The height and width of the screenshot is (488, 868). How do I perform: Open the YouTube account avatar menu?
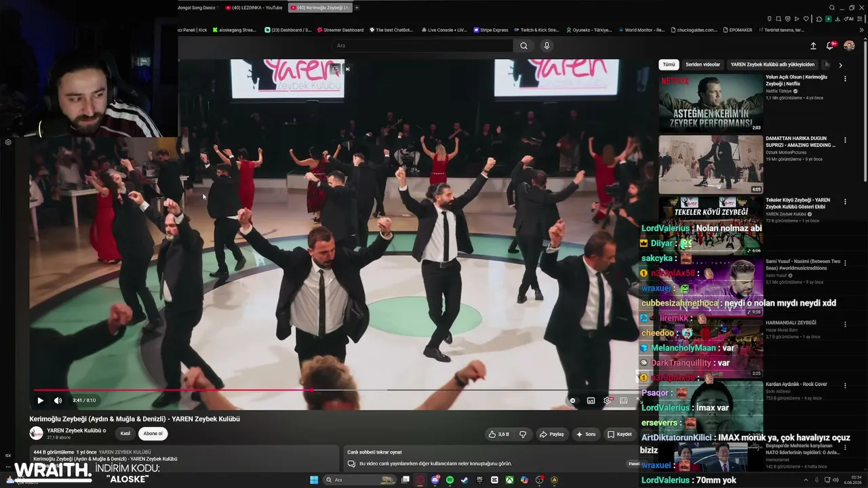pyautogui.click(x=849, y=45)
